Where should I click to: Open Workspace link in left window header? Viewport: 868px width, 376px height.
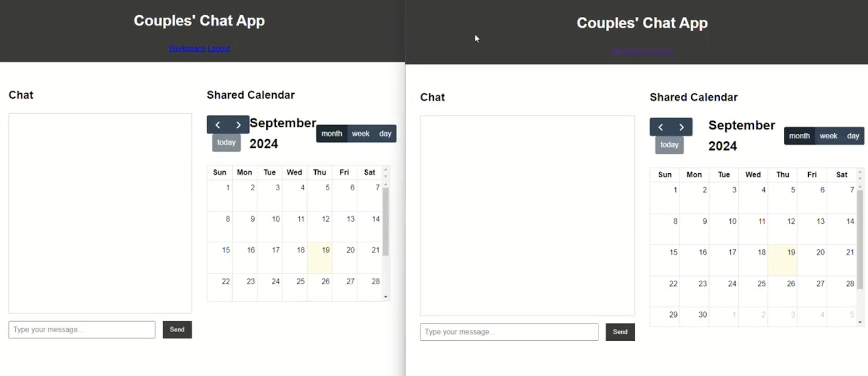click(x=187, y=49)
